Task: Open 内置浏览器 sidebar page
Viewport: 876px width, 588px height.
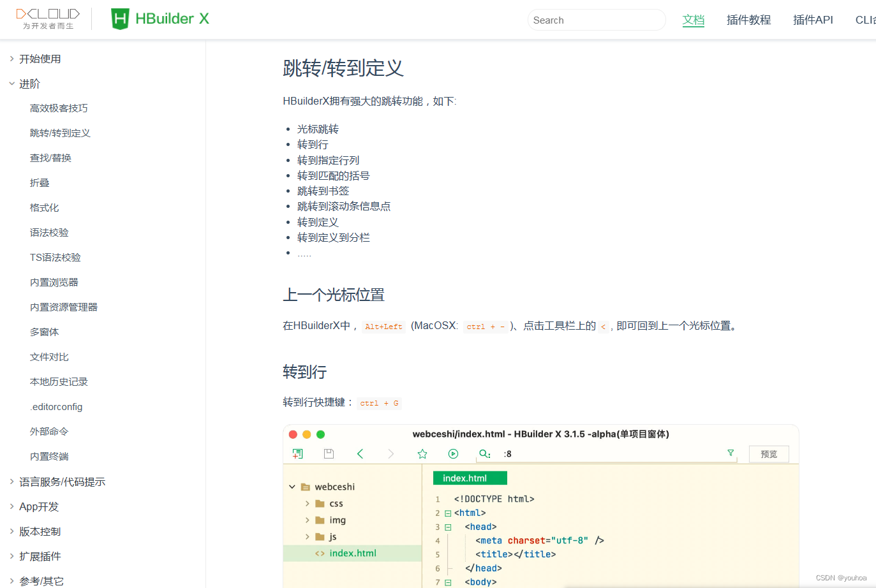Action: tap(54, 283)
